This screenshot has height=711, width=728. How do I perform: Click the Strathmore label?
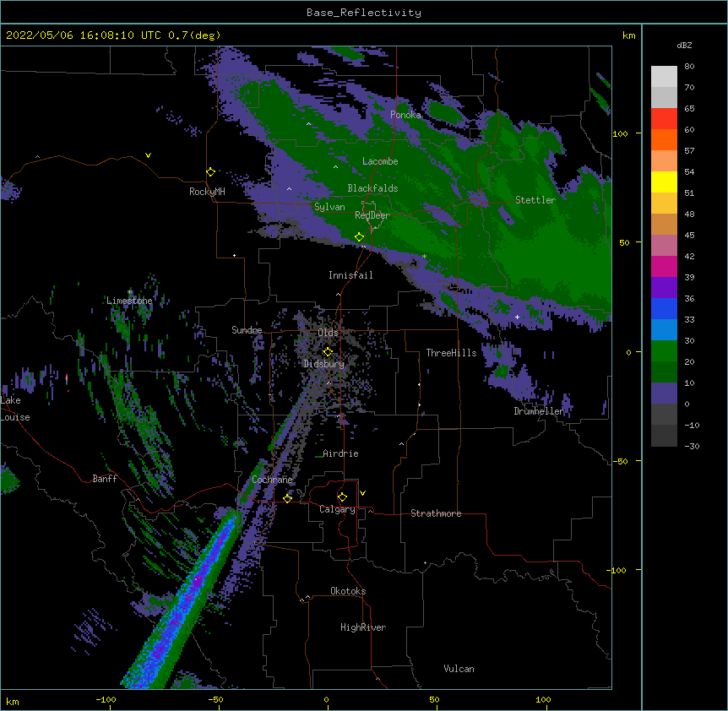coord(436,513)
